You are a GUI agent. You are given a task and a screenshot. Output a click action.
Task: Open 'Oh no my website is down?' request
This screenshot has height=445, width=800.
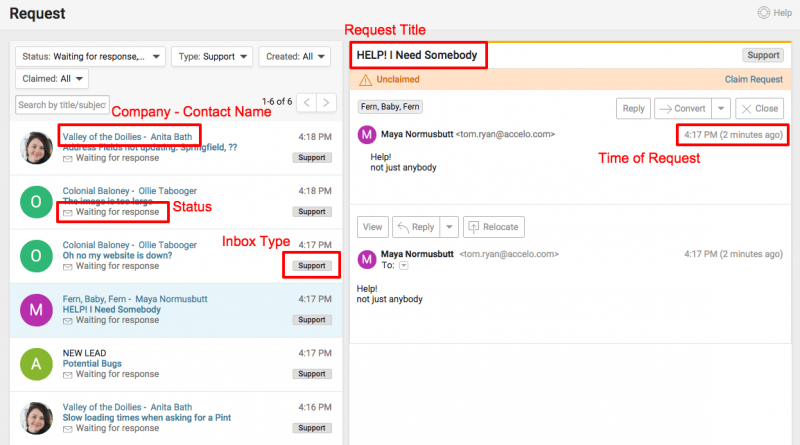click(x=117, y=255)
